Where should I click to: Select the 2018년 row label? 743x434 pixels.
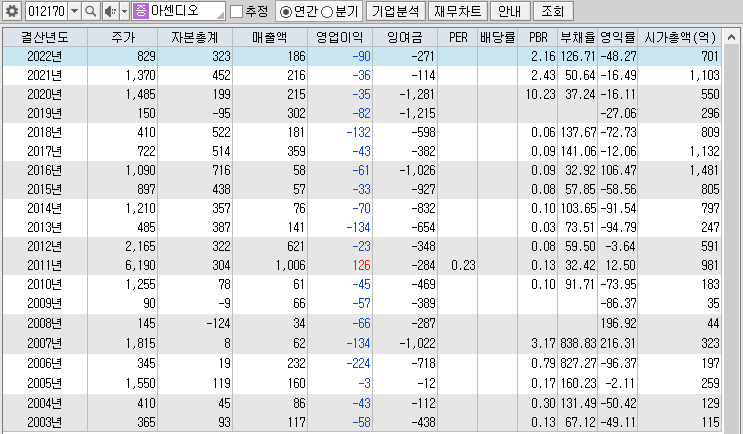tap(45, 132)
